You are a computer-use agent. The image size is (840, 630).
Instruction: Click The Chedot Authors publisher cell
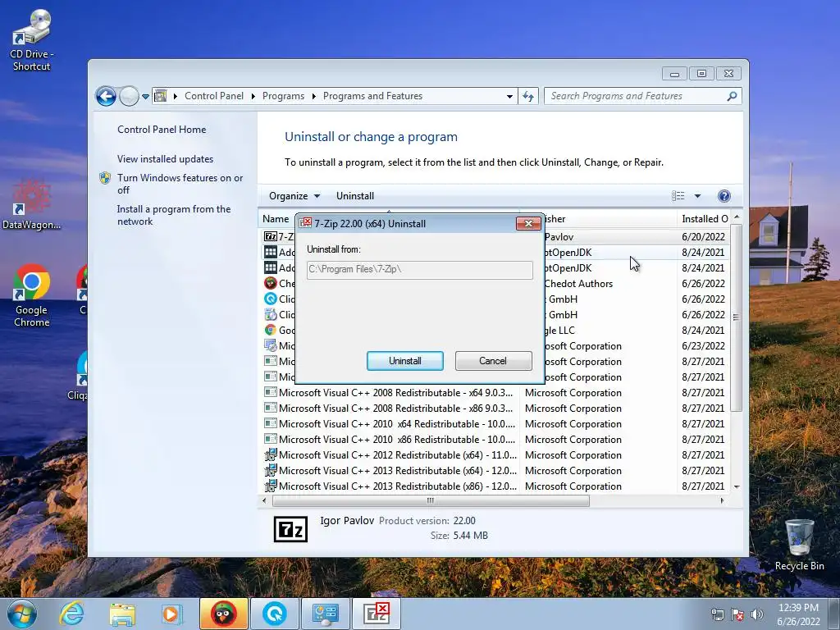click(578, 283)
